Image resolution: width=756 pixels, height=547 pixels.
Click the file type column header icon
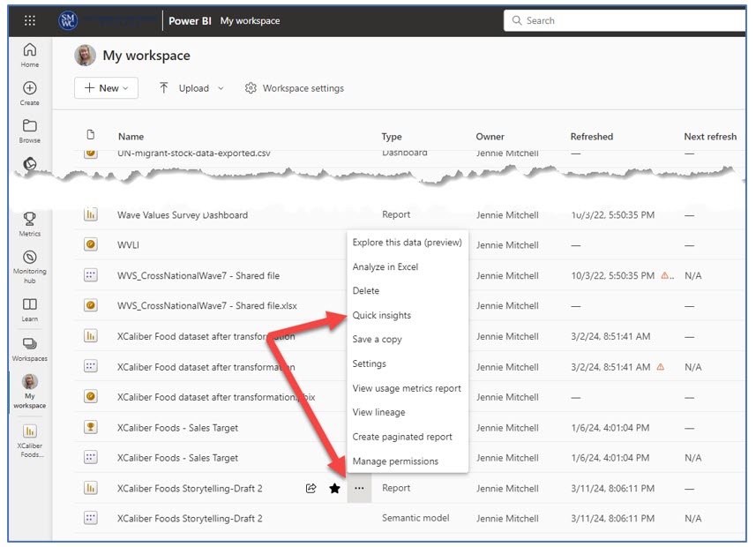(x=91, y=135)
